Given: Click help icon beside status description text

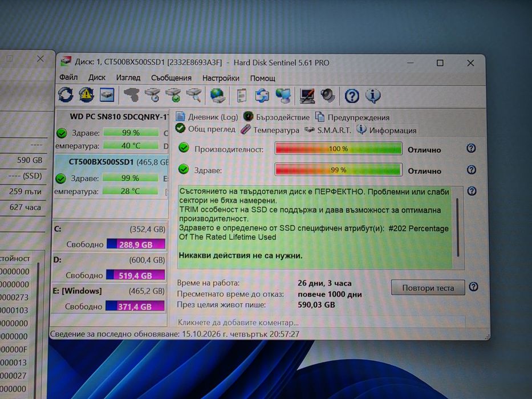Looking at the screenshot, I should tap(472, 191).
